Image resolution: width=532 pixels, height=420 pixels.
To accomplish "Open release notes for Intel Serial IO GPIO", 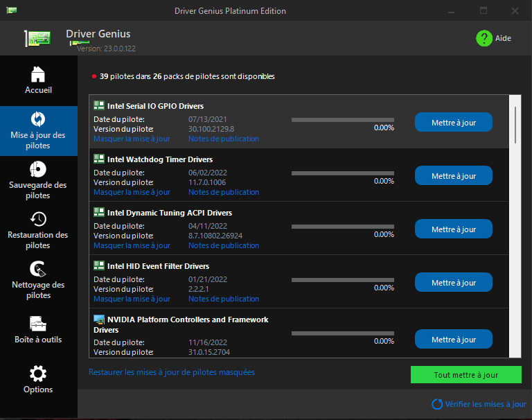I will [224, 139].
